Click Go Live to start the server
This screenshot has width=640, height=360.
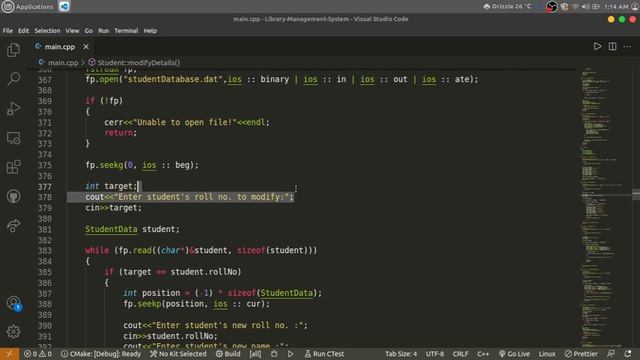514,354
